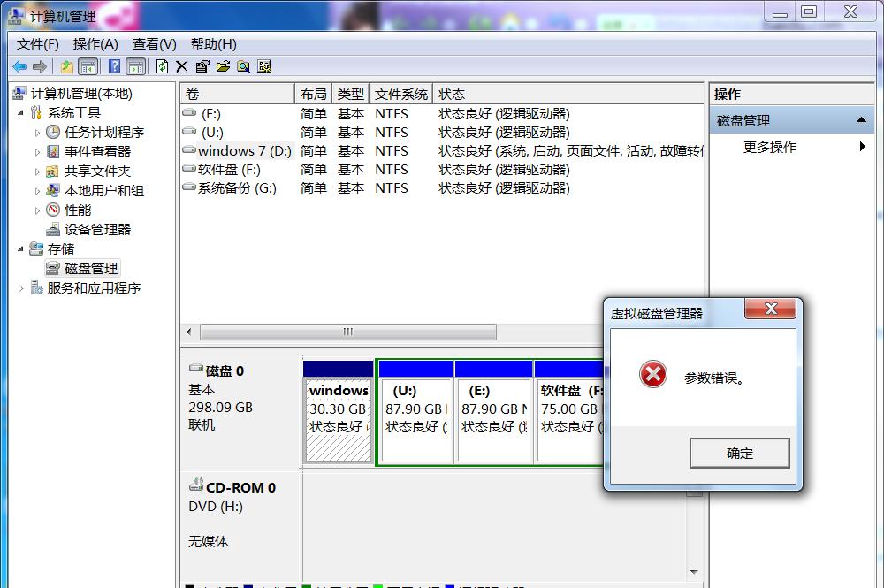Select the (E:) volume row in list
This screenshot has width=884, height=588.
[x=443, y=114]
